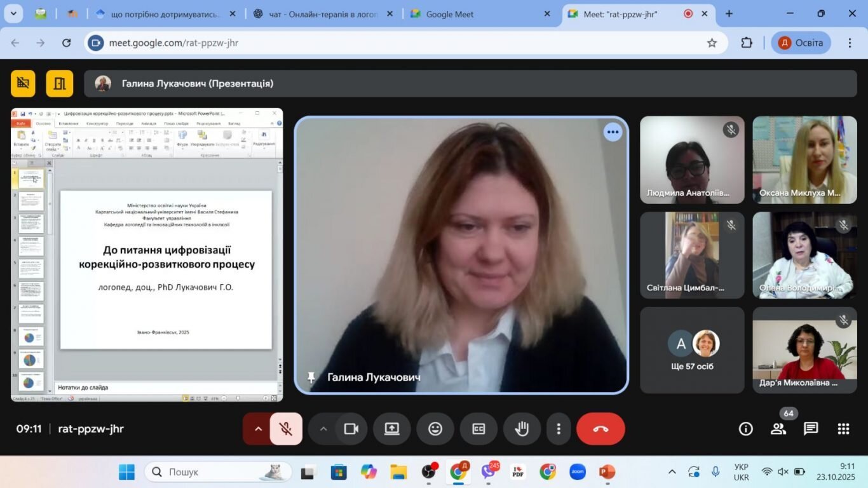Screen dimensions: 868x488
Task: Toggle the microphone mute button
Action: point(286,429)
